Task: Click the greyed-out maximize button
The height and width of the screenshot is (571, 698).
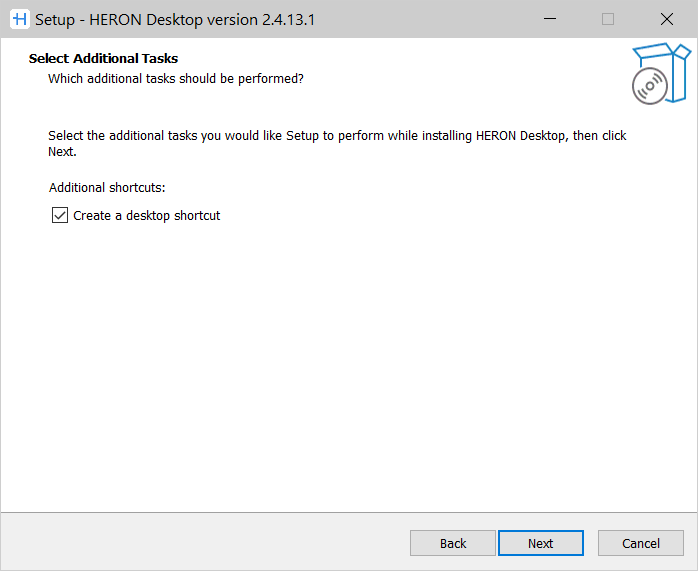Action: pos(608,19)
